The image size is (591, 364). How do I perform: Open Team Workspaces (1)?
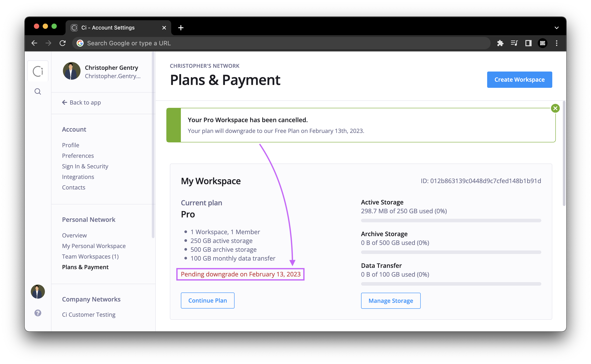click(90, 256)
